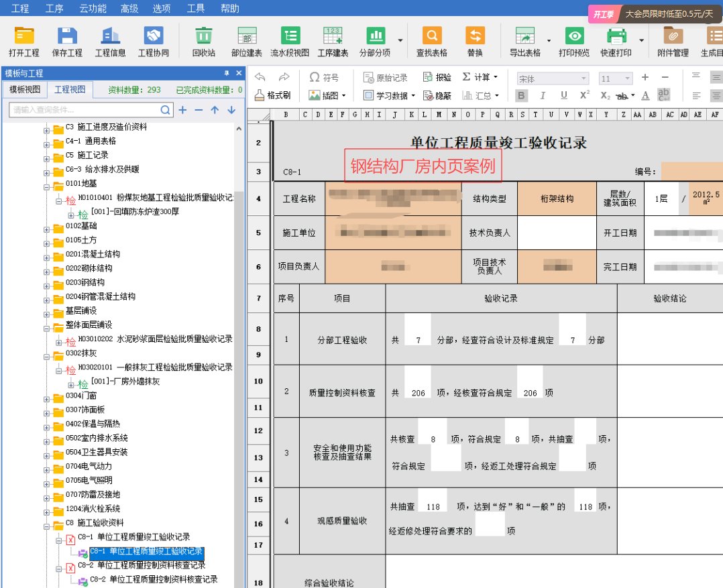Click the 分部分项 icon

377,40
